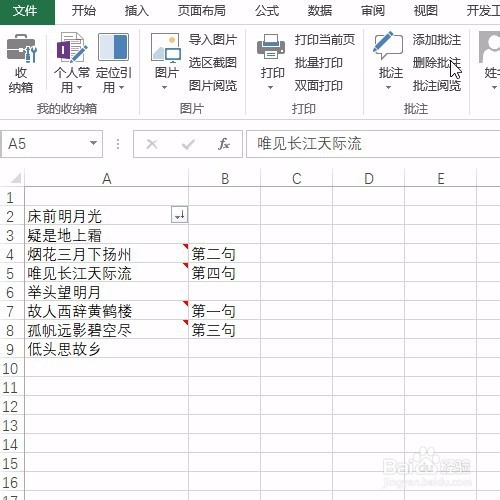Viewport: 500px width, 500px height.
Task: Click the 批量打印 button
Action: [x=319, y=63]
